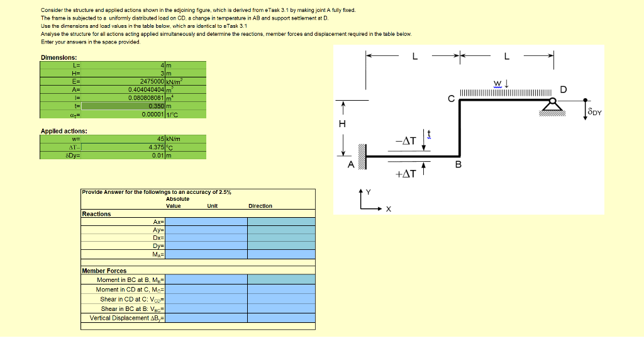Viewport: 644px width, 338px height.
Task: Click the MA moment value answer cell
Action: tap(206, 254)
